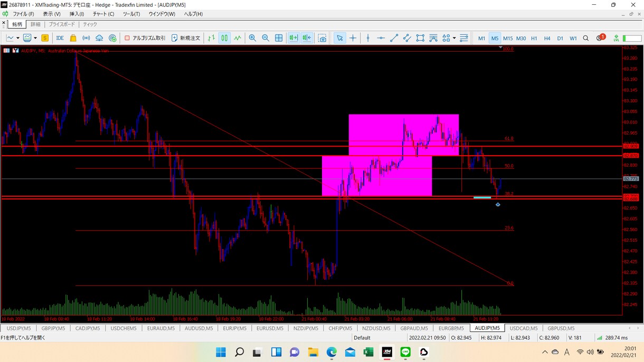This screenshot has height=362, width=644.
Task: Switch to 詳細 market watch tab
Action: pos(35,24)
